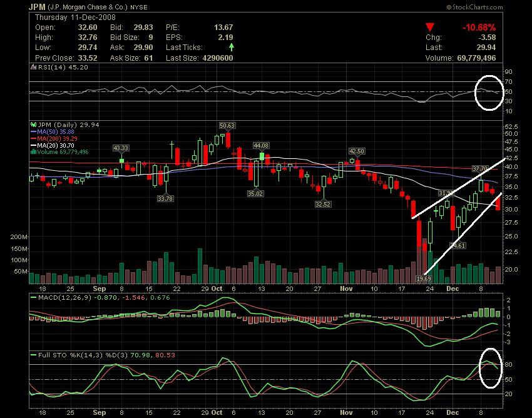Image resolution: width=532 pixels, height=418 pixels.
Task: Click the Open value 32.60
Action: [88, 28]
